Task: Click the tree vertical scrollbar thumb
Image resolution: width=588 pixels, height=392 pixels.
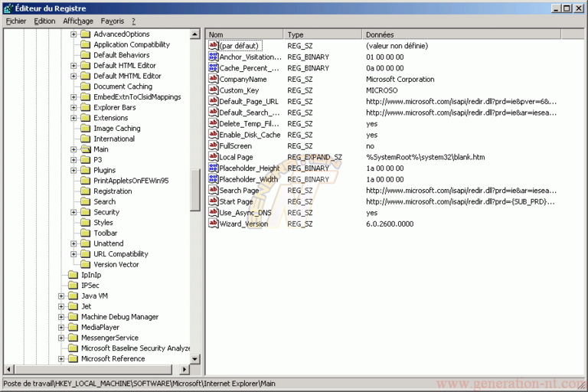Action: point(195,190)
